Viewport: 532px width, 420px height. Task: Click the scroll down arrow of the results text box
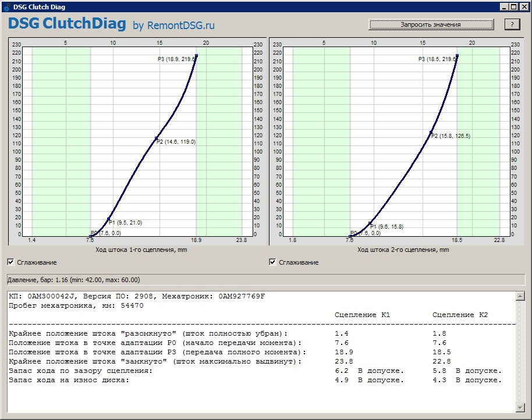(x=520, y=407)
